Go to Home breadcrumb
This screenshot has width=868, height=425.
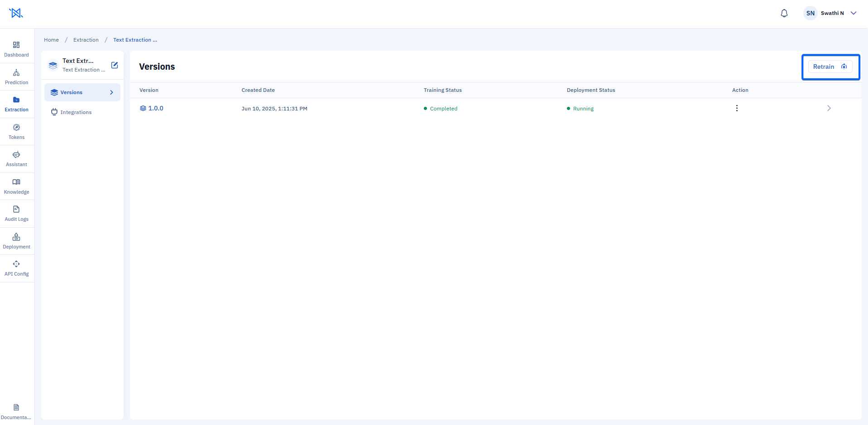click(51, 40)
